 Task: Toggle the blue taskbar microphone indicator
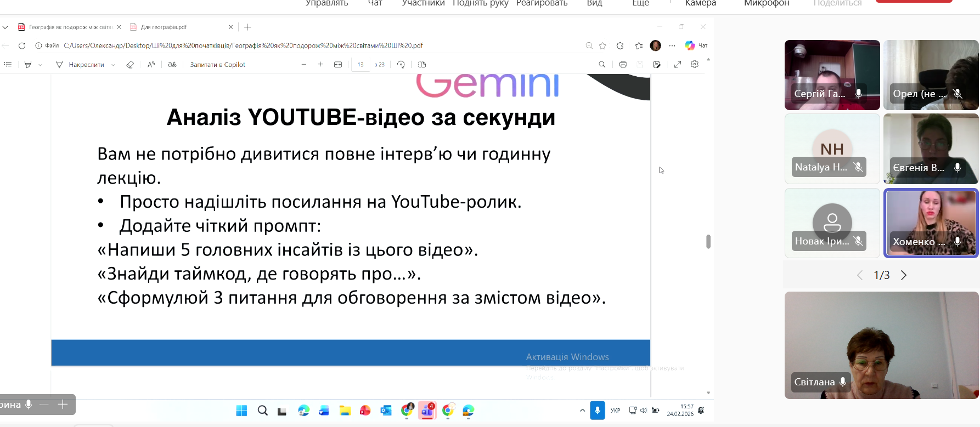point(597,411)
